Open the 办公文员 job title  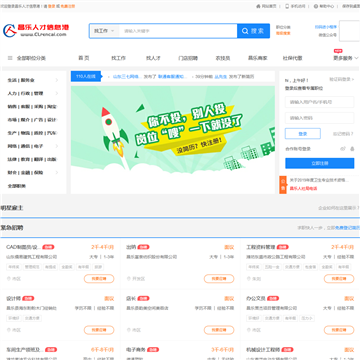pyautogui.click(x=256, y=298)
